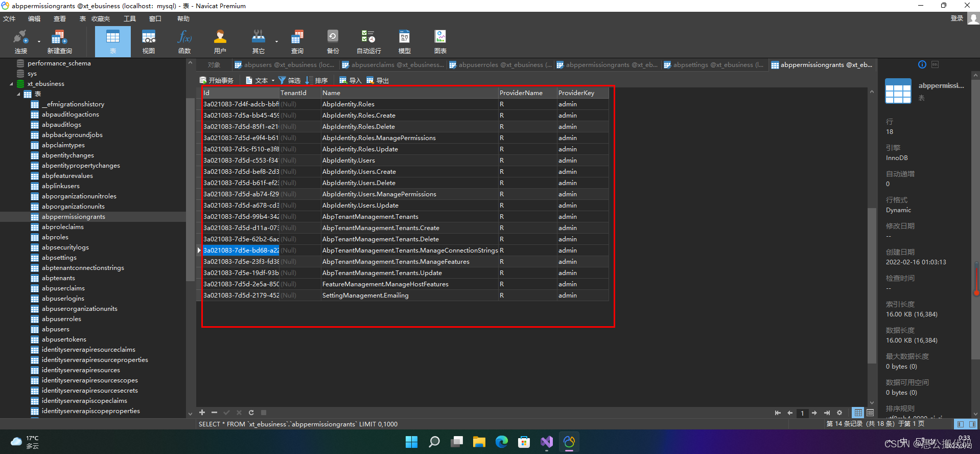This screenshot has width=980, height=454.
Task: Click the ProviderKey column header
Action: [x=582, y=93]
